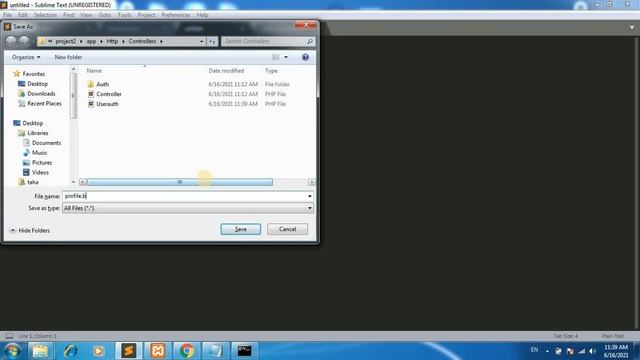Screen dimensions: 640x360
Task: Click the Save button
Action: tap(240, 229)
